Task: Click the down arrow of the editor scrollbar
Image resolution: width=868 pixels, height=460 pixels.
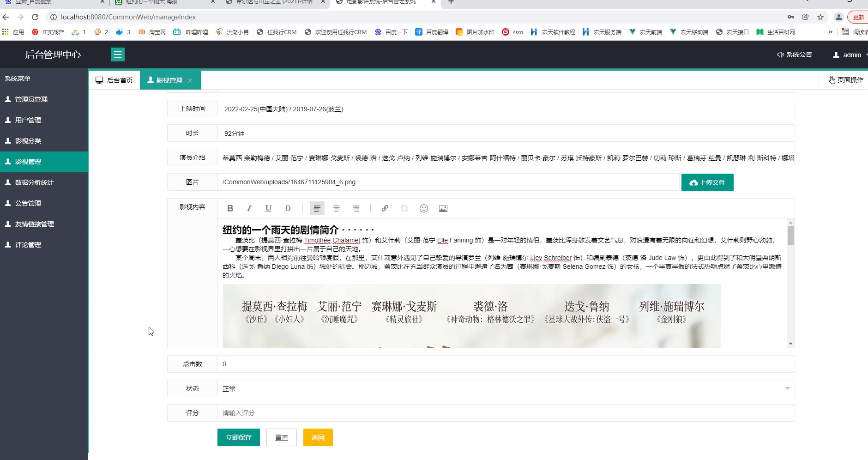Action: 791,344
